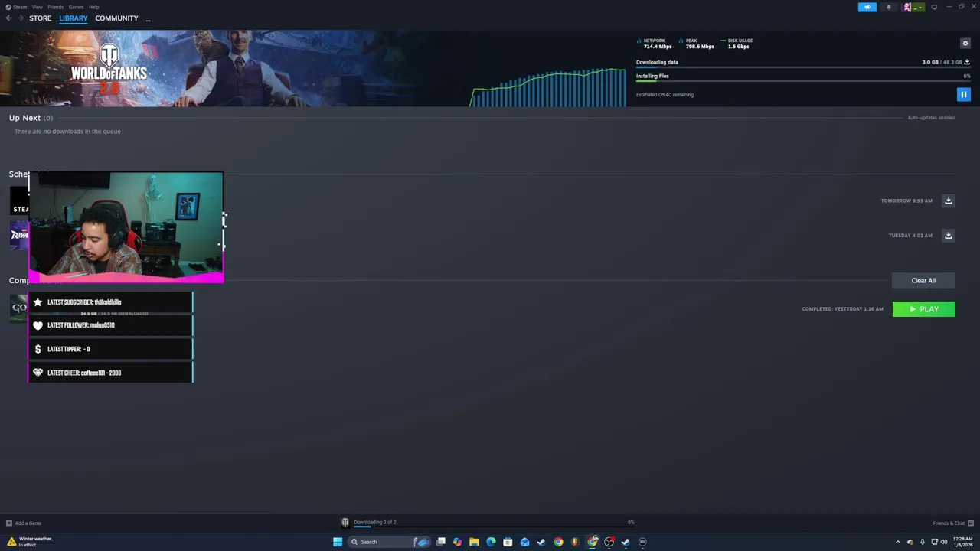Click the Installing files progress bar
The height and width of the screenshot is (551, 980).
(x=803, y=80)
